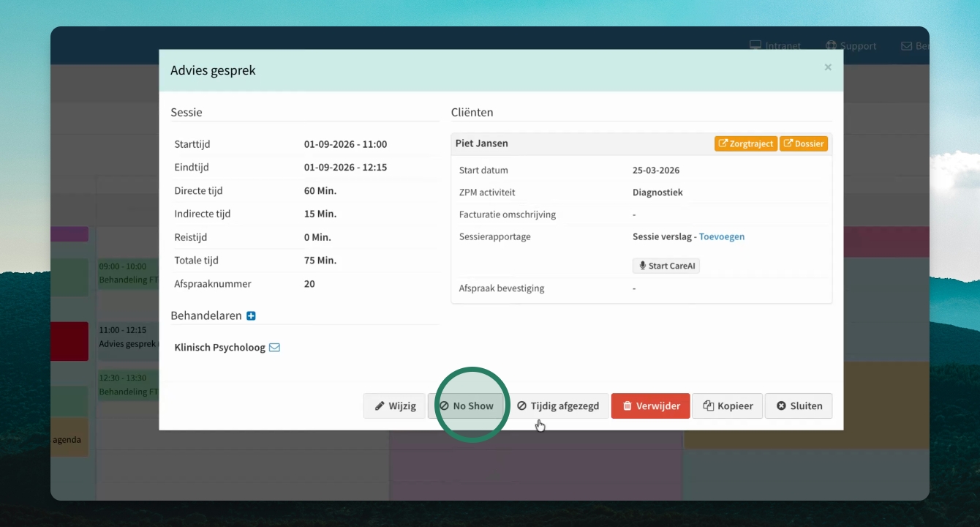This screenshot has width=980, height=527.
Task: Click the envelope icon next to Klinisch Psycholoog
Action: pyautogui.click(x=274, y=348)
